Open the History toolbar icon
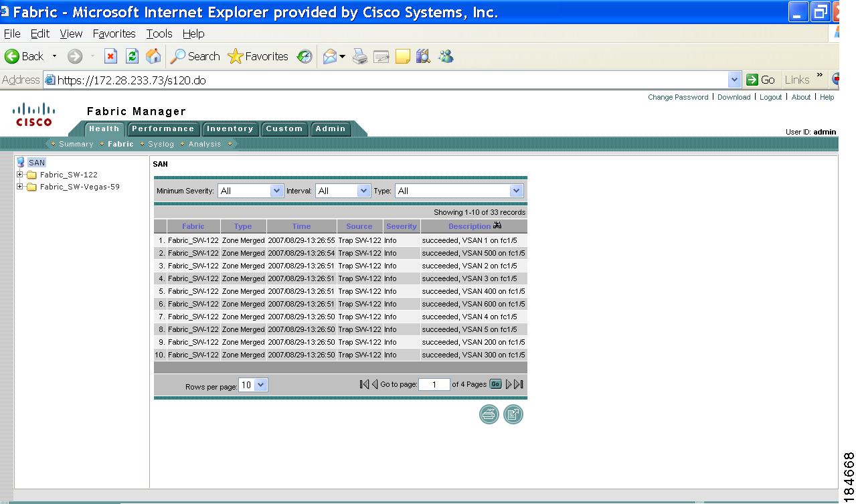The height and width of the screenshot is (504, 856). pos(305,57)
